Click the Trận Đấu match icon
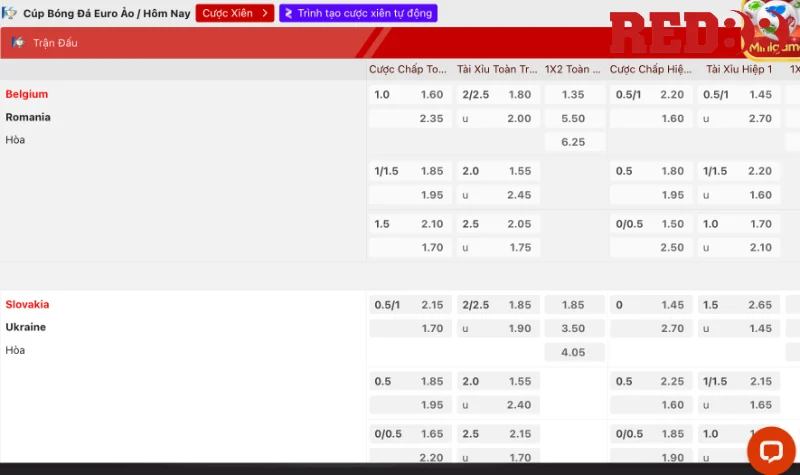Image resolution: width=800 pixels, height=475 pixels. [x=17, y=42]
